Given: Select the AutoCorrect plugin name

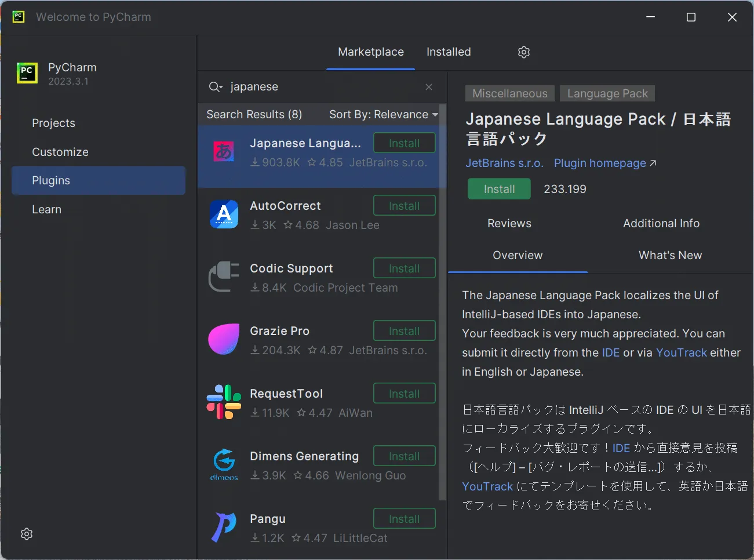Looking at the screenshot, I should click(285, 206).
